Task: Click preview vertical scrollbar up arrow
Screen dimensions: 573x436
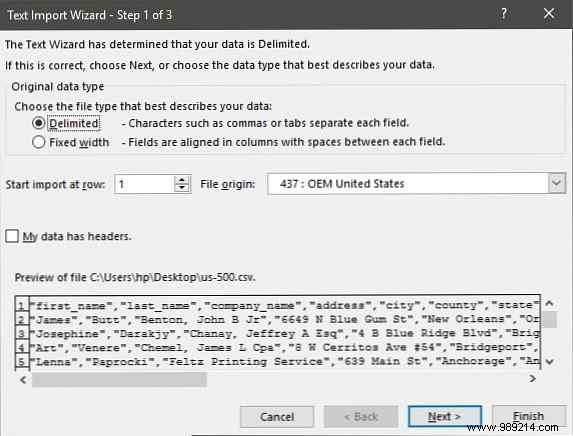Action: click(549, 303)
